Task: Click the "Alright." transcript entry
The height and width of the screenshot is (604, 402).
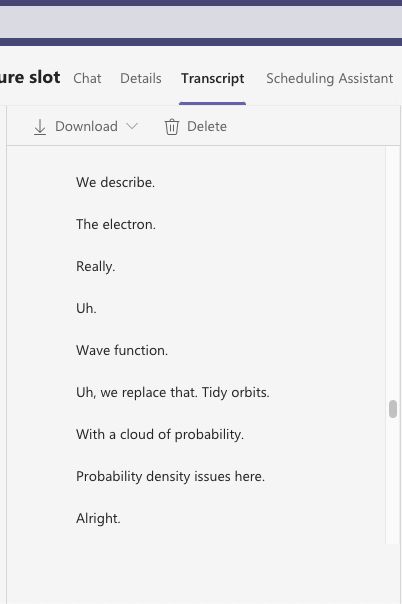Action: (x=98, y=518)
